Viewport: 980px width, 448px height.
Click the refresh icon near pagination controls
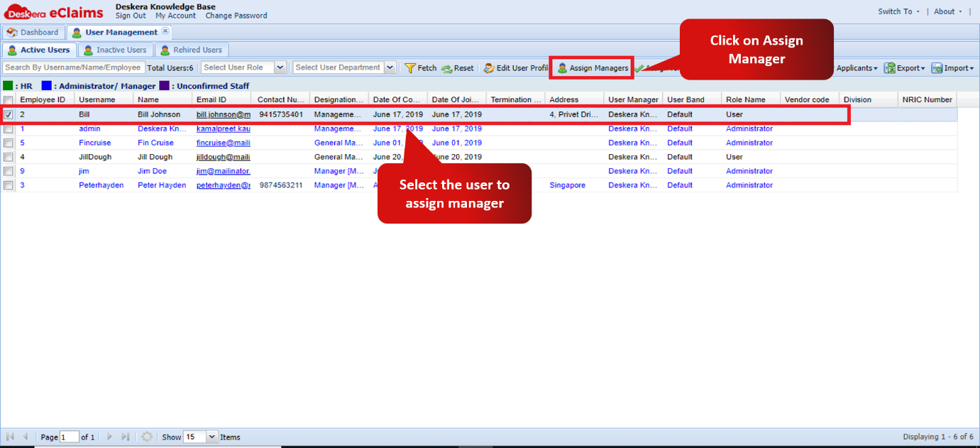(147, 437)
